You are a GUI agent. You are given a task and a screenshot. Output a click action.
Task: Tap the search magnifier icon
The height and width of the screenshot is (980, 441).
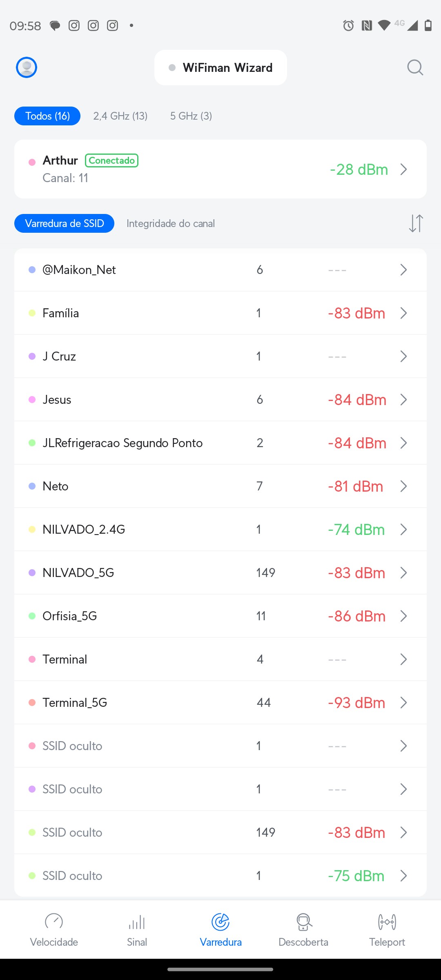coord(415,67)
